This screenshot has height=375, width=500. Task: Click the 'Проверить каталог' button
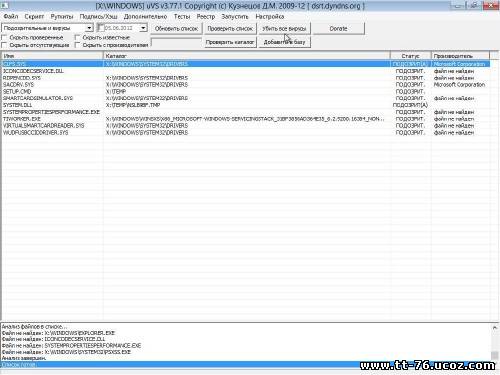pyautogui.click(x=230, y=42)
